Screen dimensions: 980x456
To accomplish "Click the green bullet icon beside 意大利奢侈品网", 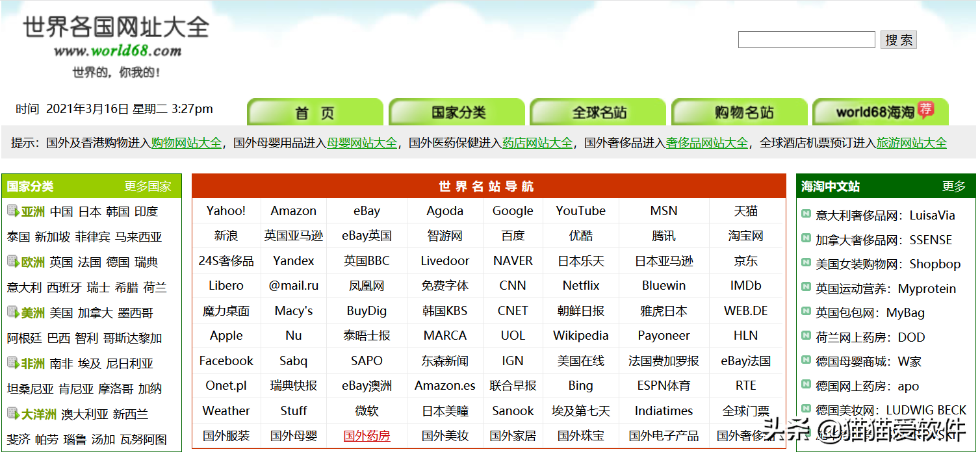I will point(806,213).
